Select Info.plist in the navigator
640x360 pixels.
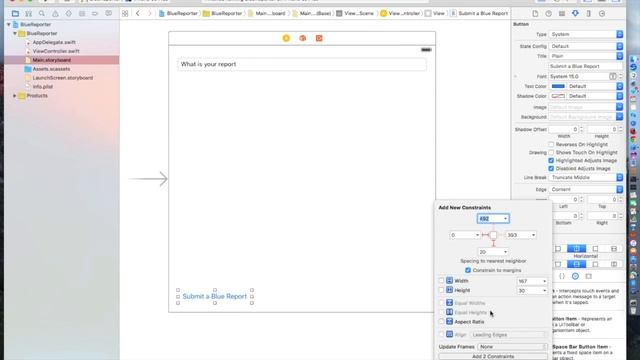pos(42,87)
